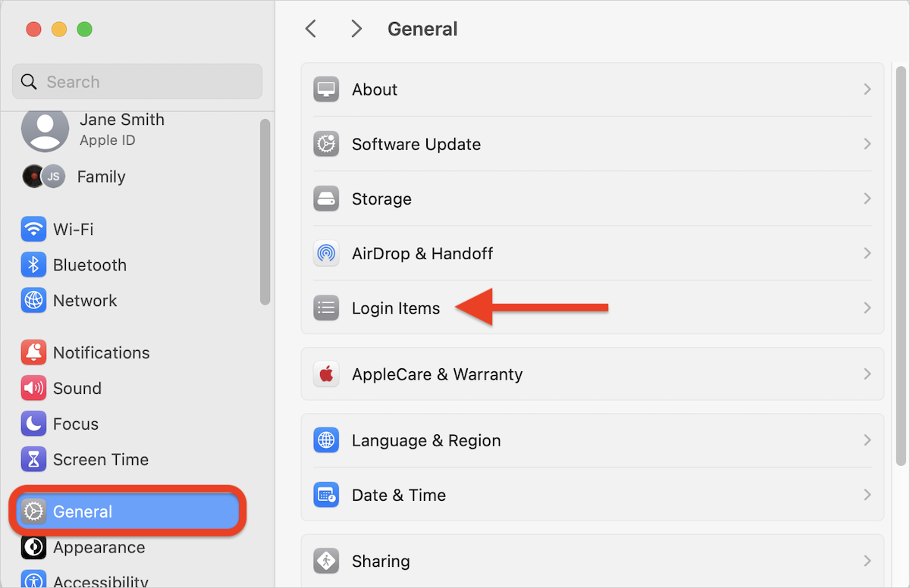Click the "Language & Region" label text
The image size is (910, 588).
(426, 440)
